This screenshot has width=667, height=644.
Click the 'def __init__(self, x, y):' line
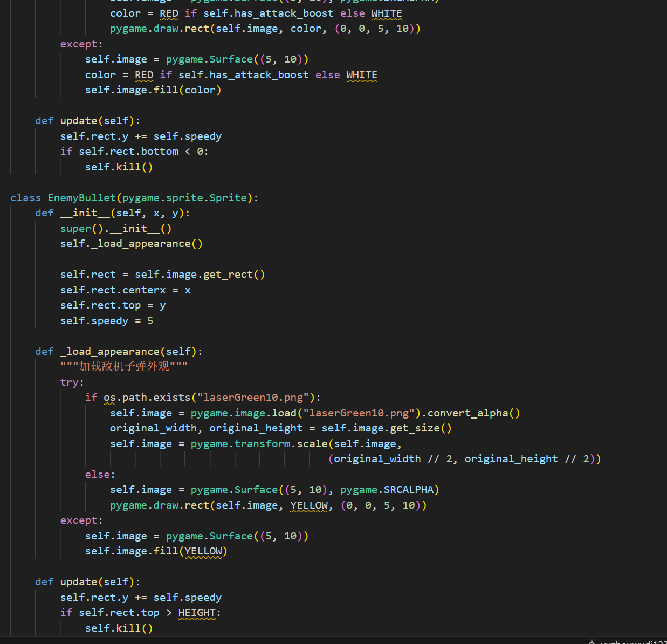(x=112, y=213)
